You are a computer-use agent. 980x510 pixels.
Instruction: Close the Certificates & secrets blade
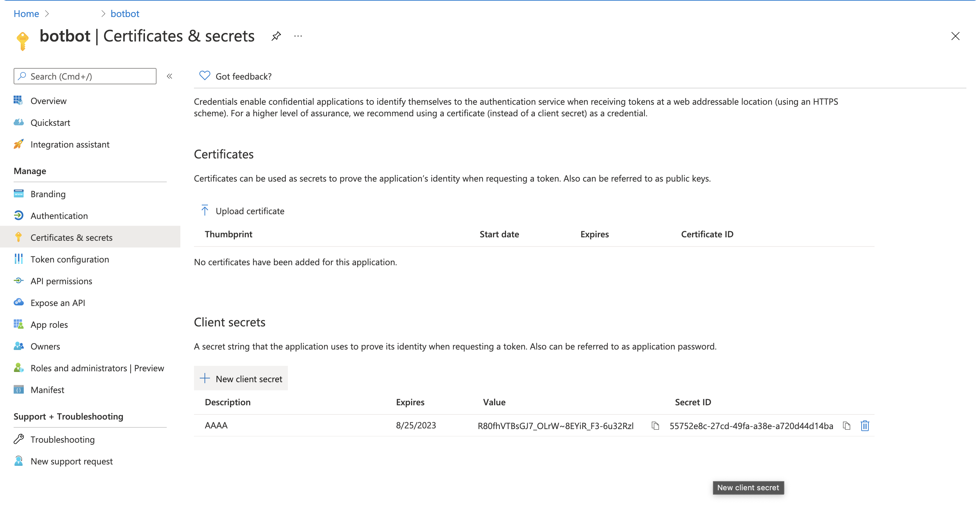[955, 36]
